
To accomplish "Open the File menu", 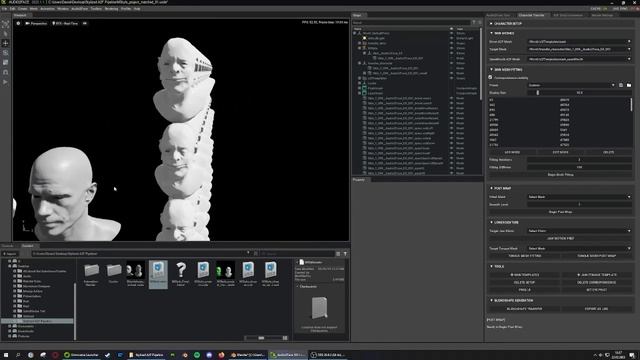I will click(x=4, y=9).
